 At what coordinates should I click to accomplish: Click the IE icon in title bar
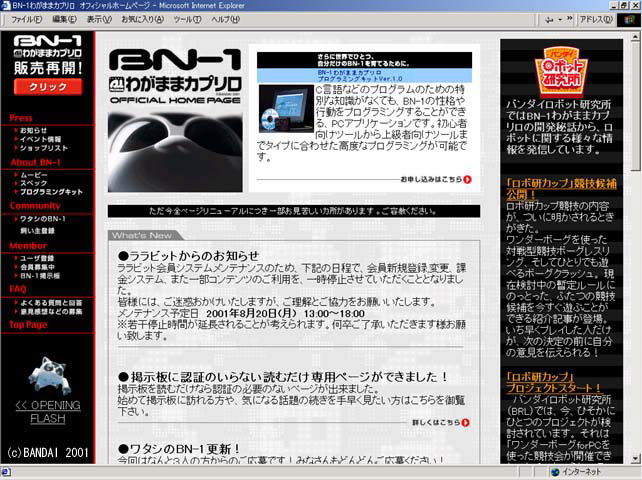pos(6,6)
